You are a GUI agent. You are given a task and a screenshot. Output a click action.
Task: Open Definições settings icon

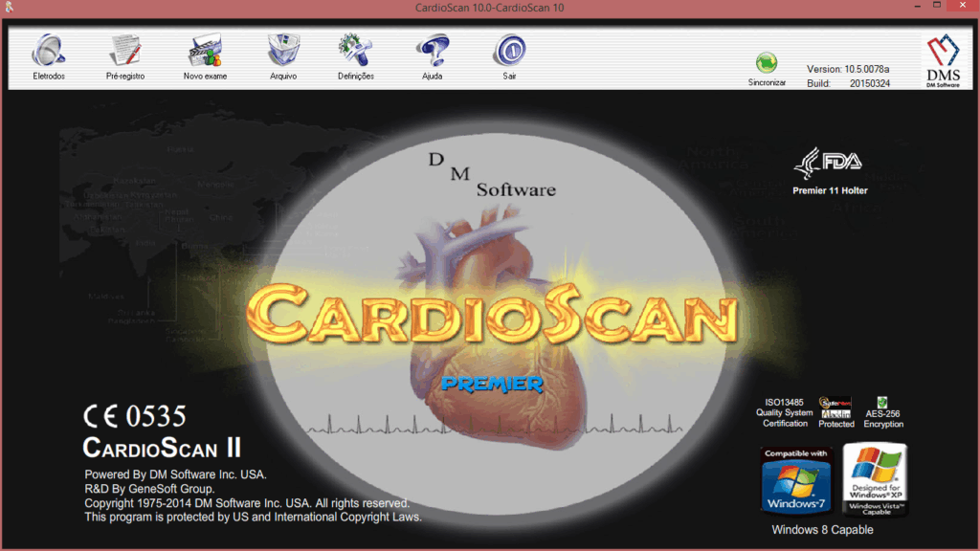pyautogui.click(x=356, y=52)
